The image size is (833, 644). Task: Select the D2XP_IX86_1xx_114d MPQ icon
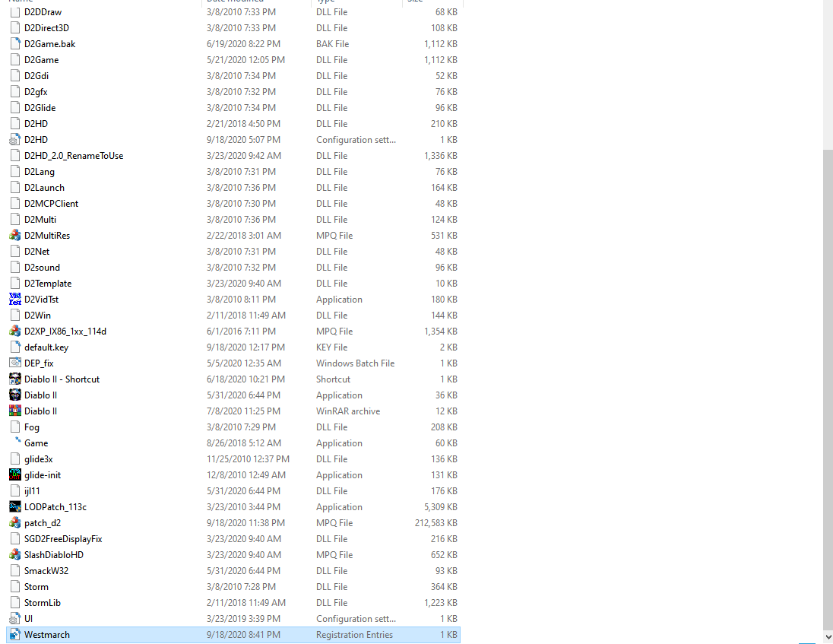[x=15, y=331]
